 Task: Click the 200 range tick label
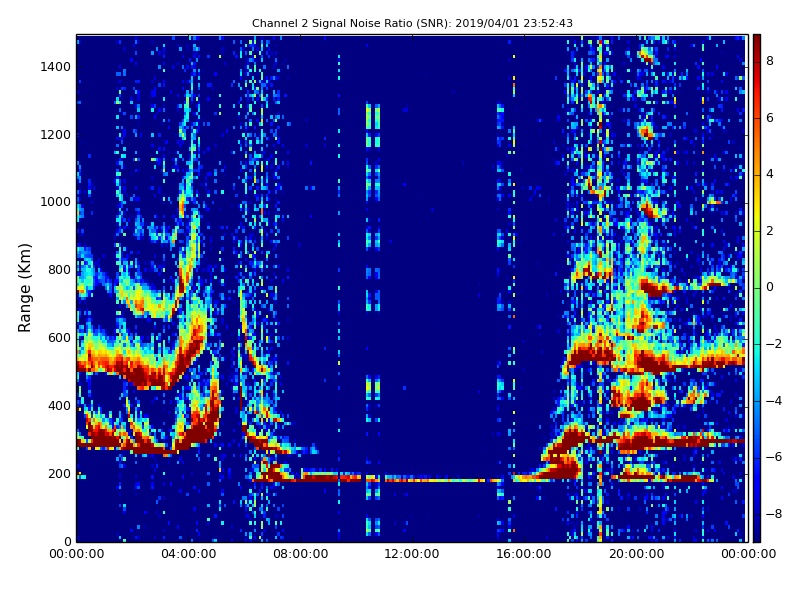(x=59, y=473)
